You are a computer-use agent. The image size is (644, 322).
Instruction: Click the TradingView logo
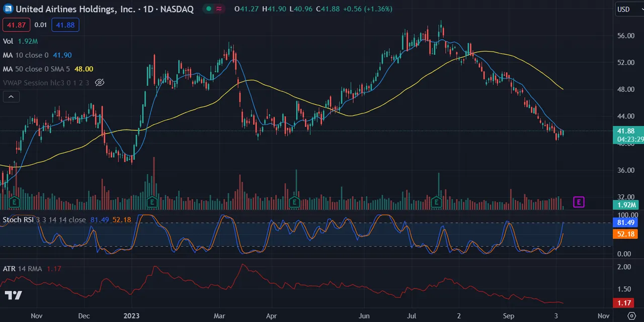click(x=14, y=295)
